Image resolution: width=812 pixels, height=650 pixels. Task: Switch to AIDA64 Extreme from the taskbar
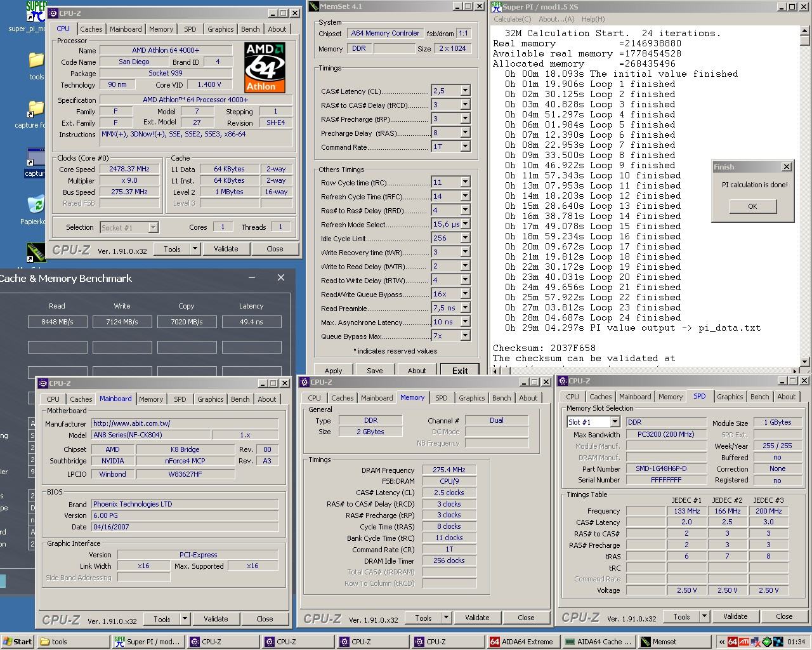[523, 642]
